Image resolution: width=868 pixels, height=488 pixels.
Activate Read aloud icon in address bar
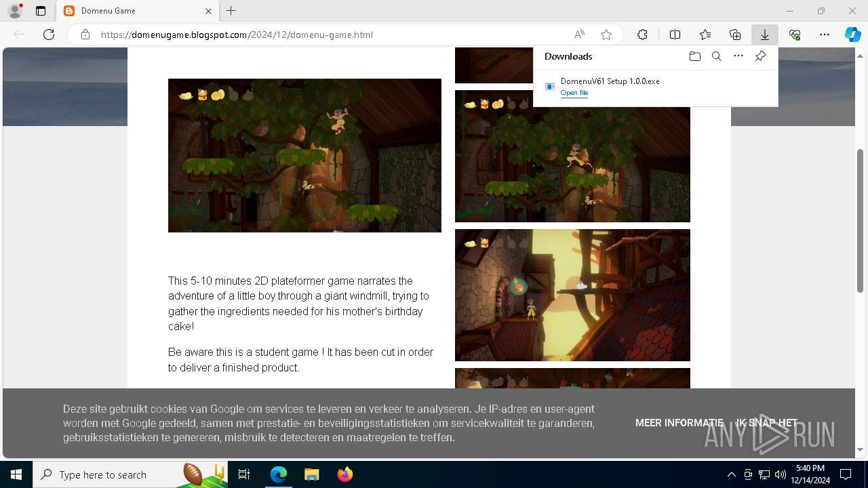pyautogui.click(x=579, y=35)
